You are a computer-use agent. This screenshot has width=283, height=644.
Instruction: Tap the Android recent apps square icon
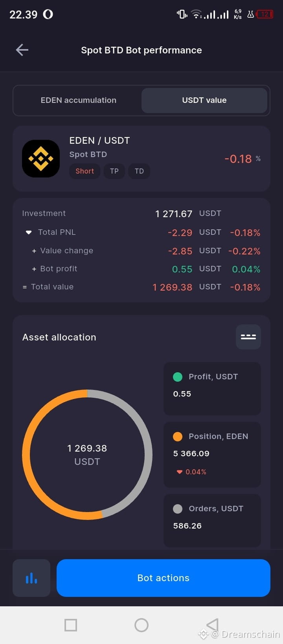71,625
